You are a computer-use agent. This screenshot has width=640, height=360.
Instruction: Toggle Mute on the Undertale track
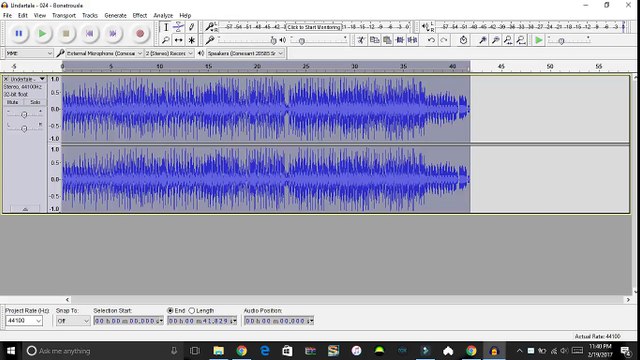tap(13, 102)
